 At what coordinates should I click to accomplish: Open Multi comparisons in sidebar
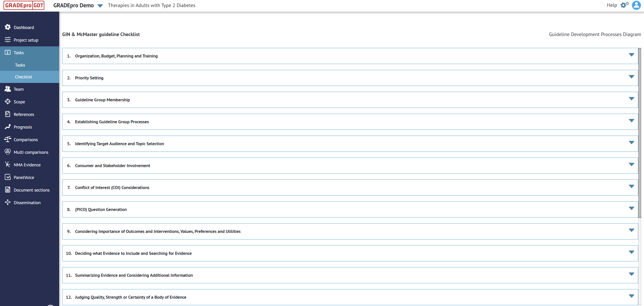[x=31, y=152]
